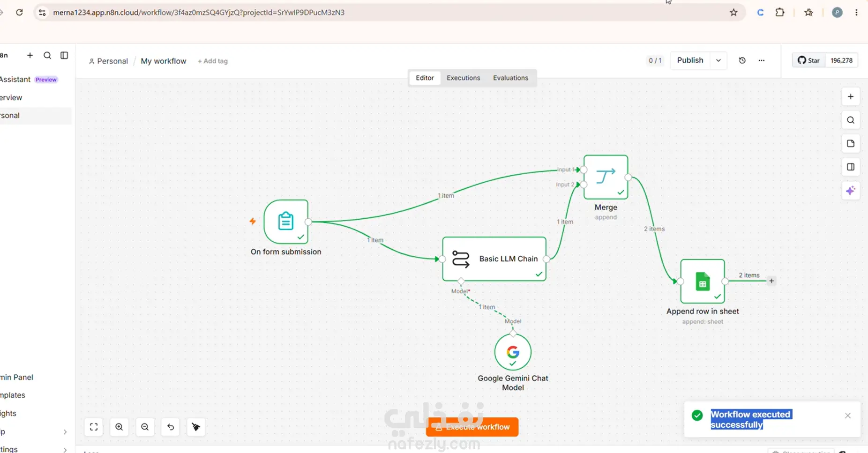The image size is (868, 453).
Task: Reload the browser page
Action: point(19,12)
